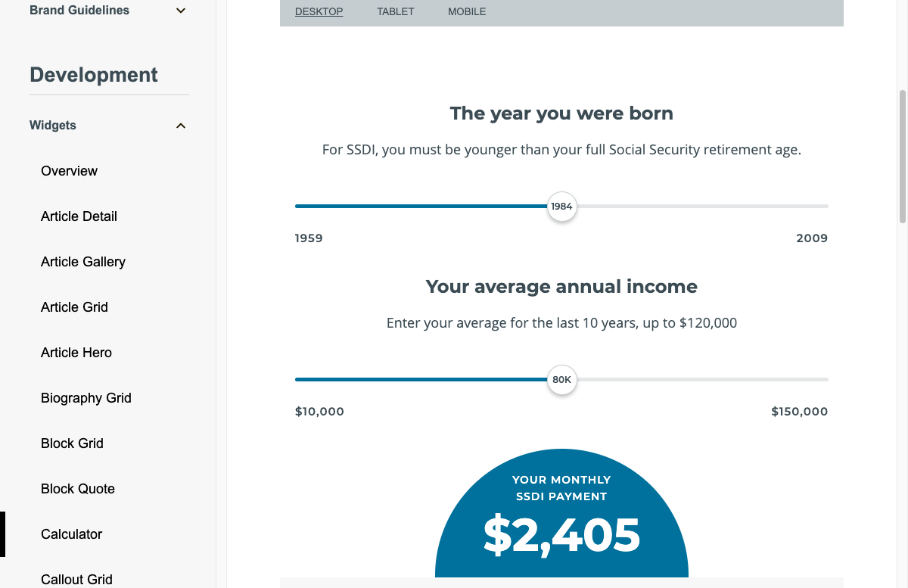Select the DESKTOP preview tab
Screen dimensions: 908x588
[x=319, y=11]
